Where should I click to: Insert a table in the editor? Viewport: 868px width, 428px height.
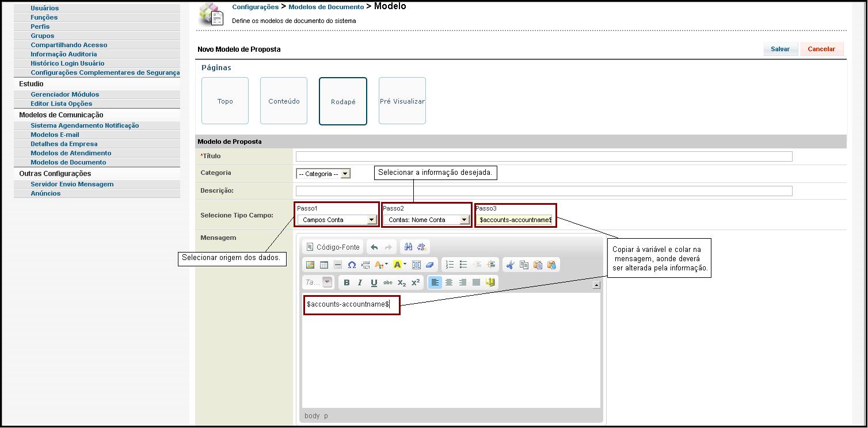(x=323, y=265)
